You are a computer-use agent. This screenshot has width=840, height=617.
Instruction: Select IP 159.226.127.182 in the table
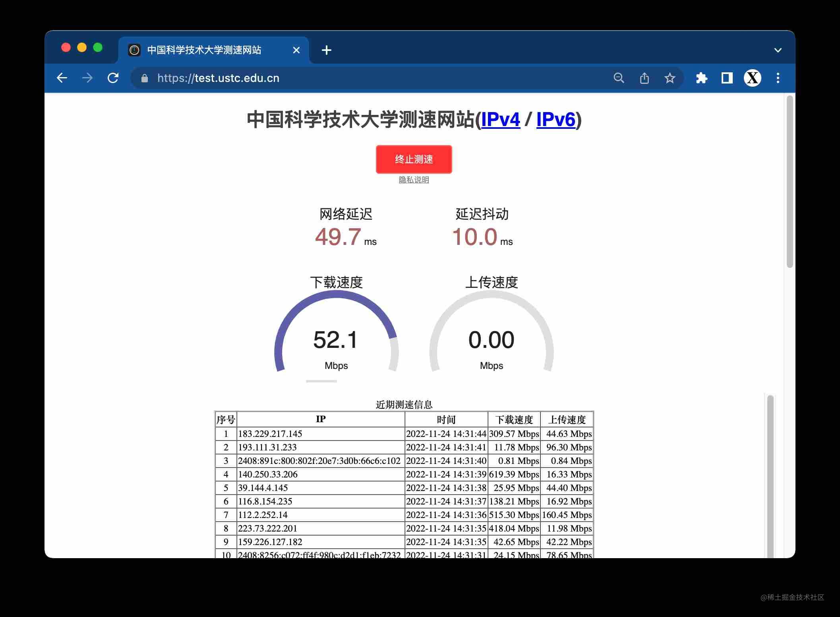(x=270, y=542)
